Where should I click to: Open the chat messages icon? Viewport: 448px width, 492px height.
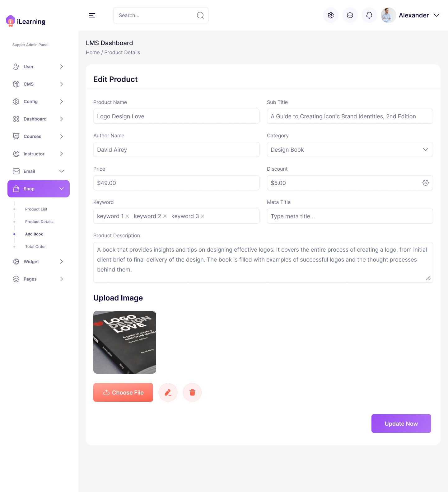350,15
